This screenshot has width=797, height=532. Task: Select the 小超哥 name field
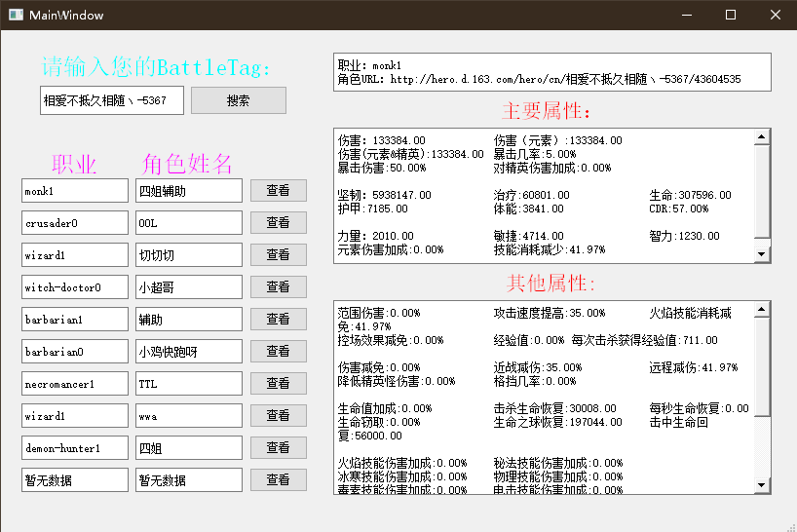click(x=189, y=287)
